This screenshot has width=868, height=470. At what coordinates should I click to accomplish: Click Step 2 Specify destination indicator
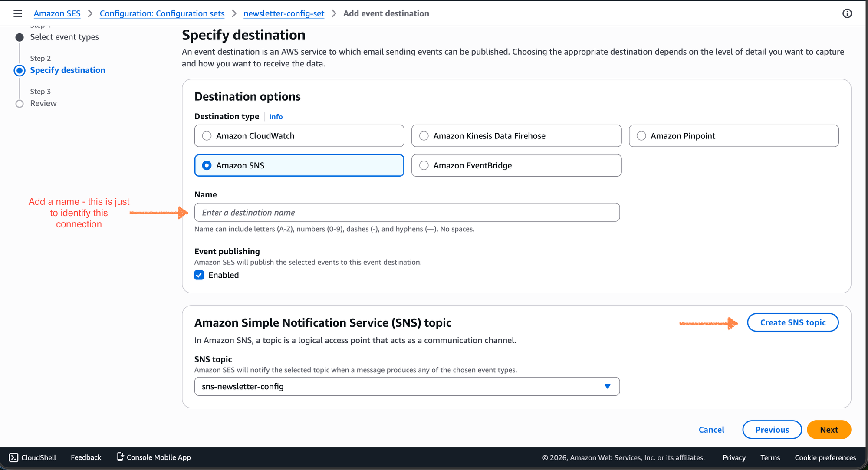pyautogui.click(x=20, y=70)
